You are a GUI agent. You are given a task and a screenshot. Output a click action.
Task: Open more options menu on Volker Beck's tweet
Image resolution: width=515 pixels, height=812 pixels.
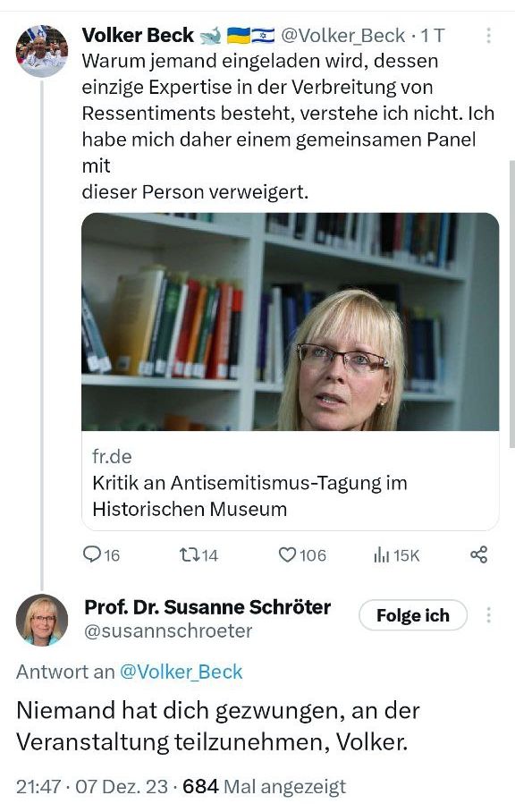click(488, 35)
